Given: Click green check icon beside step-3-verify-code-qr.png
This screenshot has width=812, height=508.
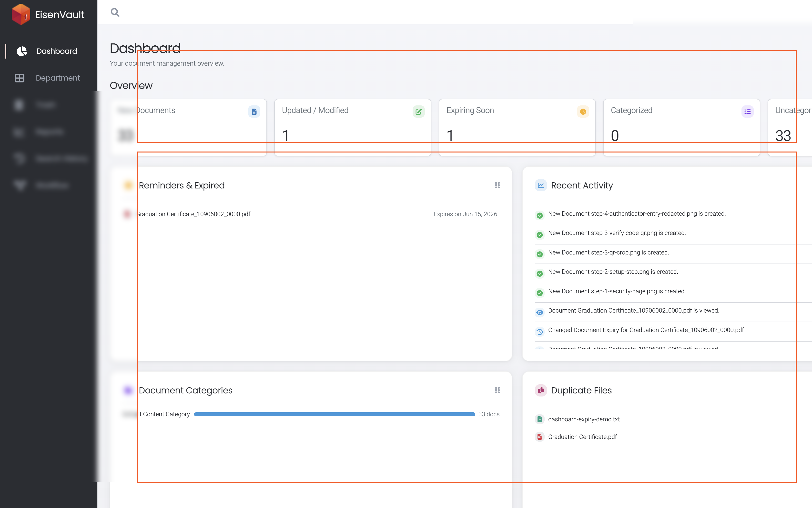Looking at the screenshot, I should [x=539, y=235].
